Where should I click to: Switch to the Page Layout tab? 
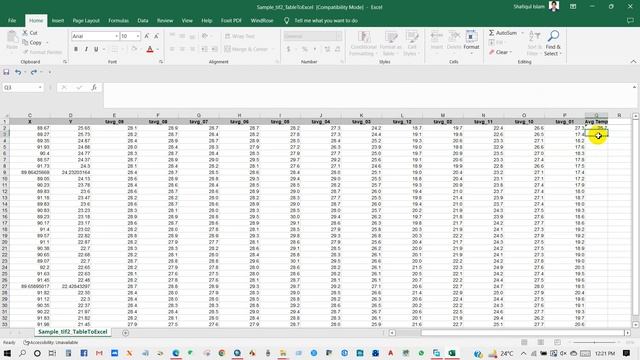point(86,20)
